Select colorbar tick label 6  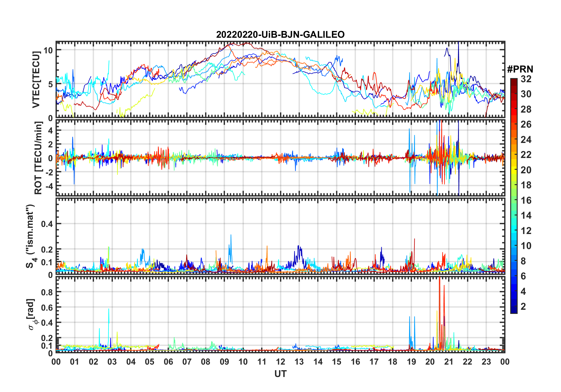523,276
